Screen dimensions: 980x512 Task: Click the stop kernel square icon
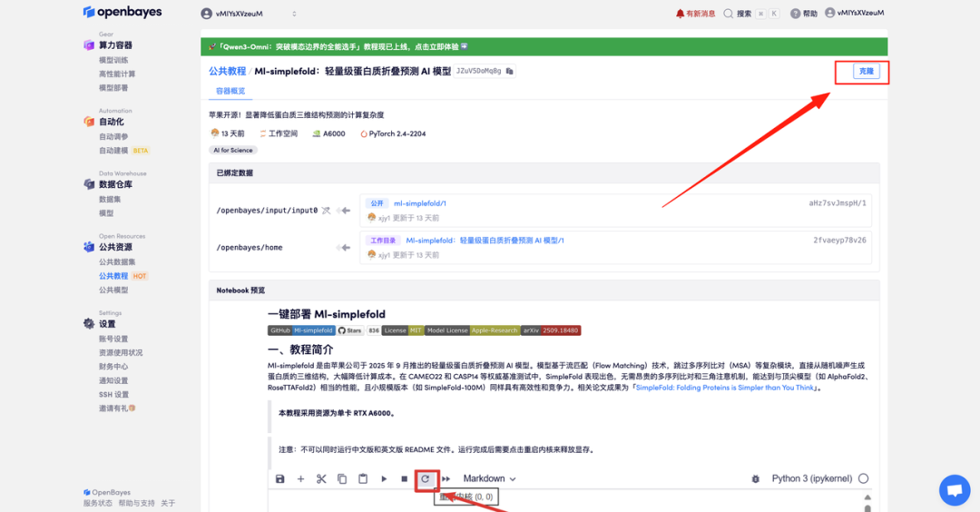point(405,478)
